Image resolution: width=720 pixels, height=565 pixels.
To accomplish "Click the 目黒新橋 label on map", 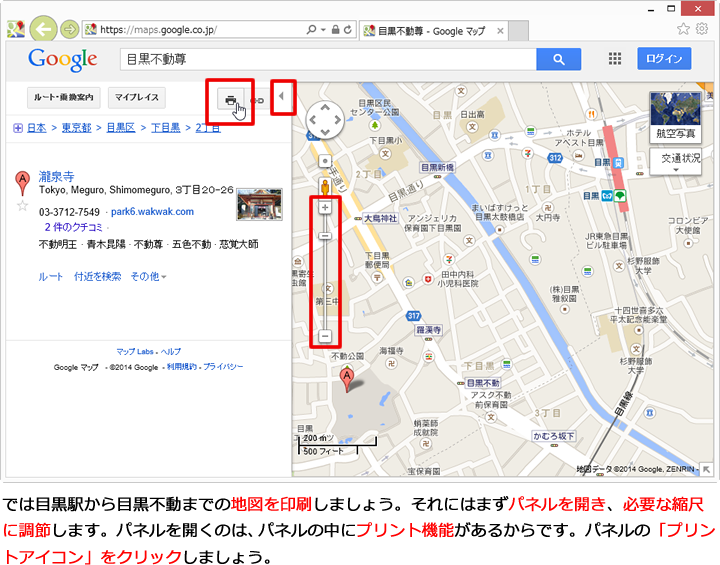I will [x=437, y=167].
